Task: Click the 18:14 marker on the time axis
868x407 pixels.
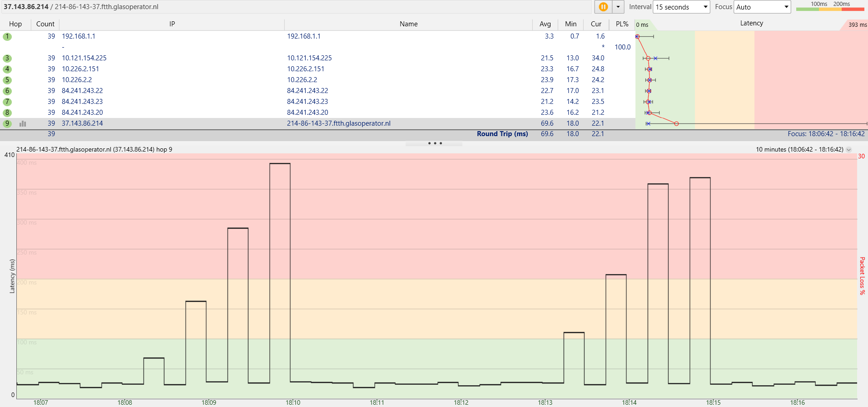Action: 629,402
